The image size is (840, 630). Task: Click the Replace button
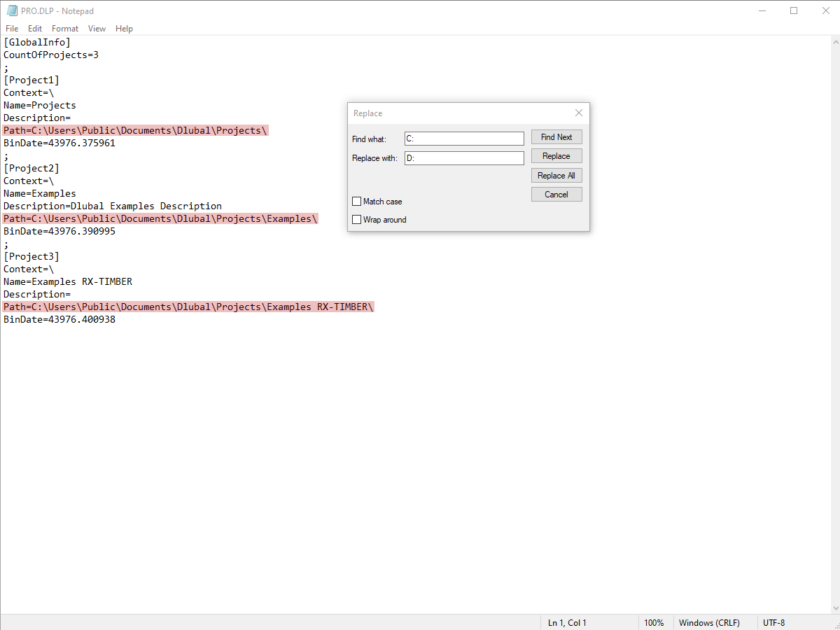556,155
